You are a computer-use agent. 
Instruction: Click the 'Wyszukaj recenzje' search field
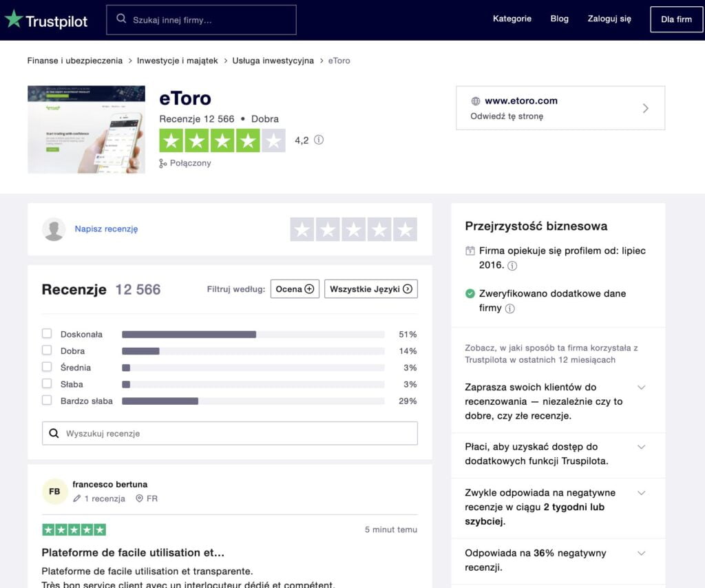tap(230, 433)
